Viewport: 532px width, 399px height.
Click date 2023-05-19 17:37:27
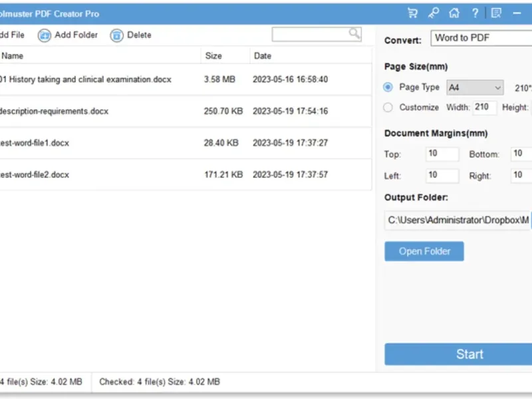(x=291, y=143)
